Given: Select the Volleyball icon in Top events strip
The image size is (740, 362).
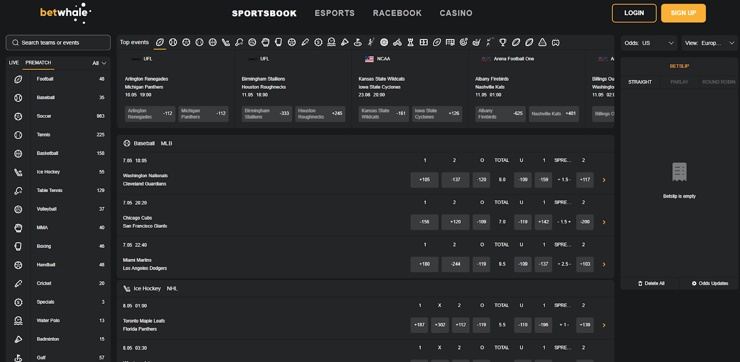Looking at the screenshot, I should [252, 42].
